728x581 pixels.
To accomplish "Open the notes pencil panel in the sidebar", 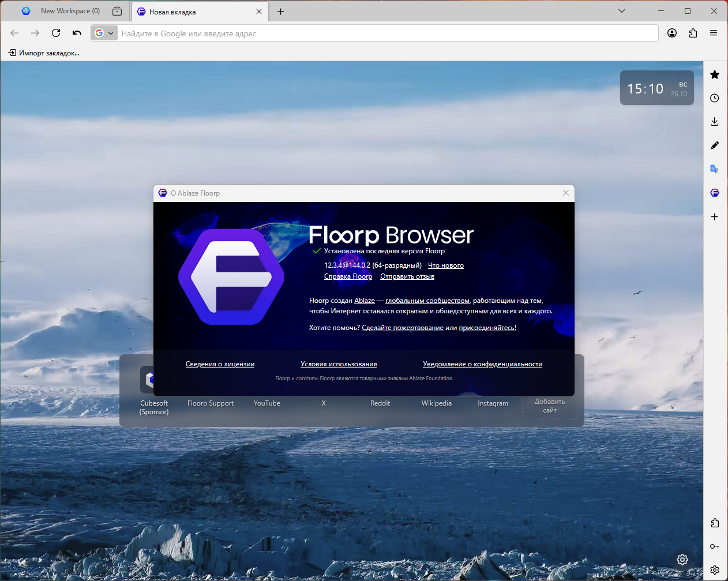I will pos(715,145).
